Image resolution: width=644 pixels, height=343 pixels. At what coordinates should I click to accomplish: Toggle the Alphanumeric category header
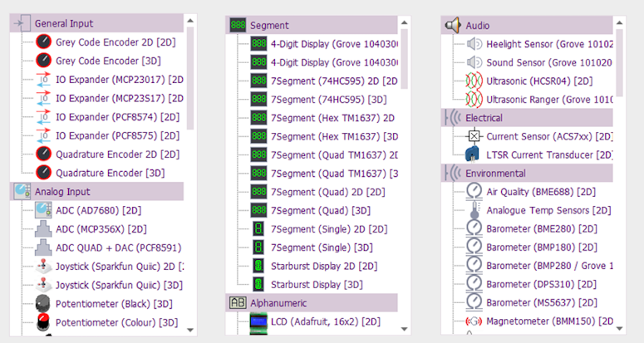(x=278, y=303)
